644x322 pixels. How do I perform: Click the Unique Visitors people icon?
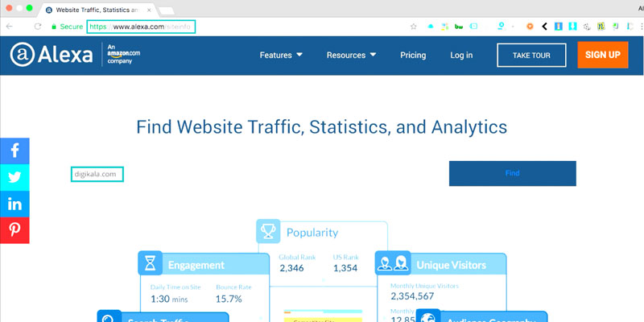(x=393, y=263)
